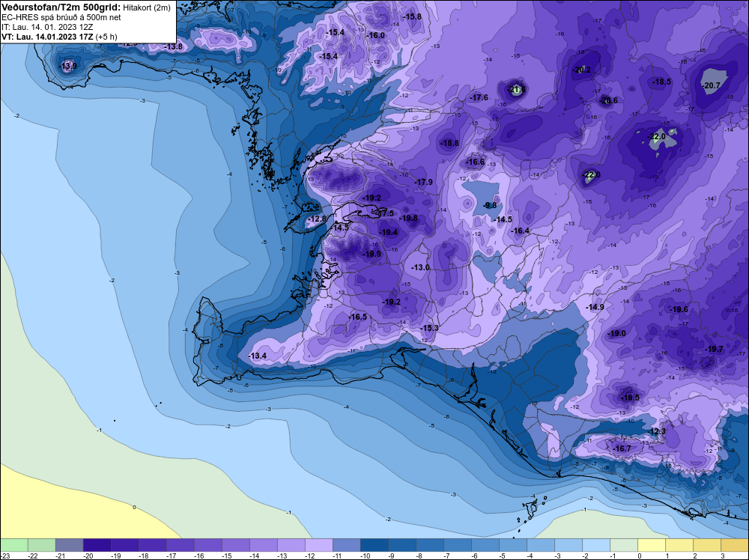Click the -21.6 temperature value

518,89
